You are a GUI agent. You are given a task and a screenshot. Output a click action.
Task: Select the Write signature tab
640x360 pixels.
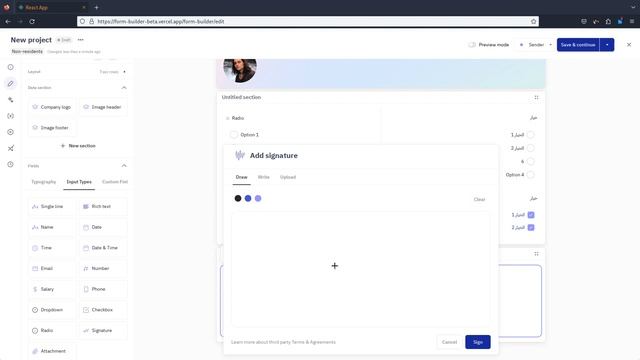(x=264, y=177)
